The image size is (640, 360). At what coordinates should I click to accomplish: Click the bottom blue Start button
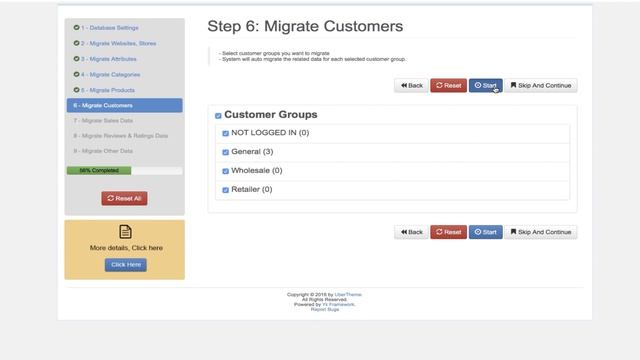click(x=486, y=232)
